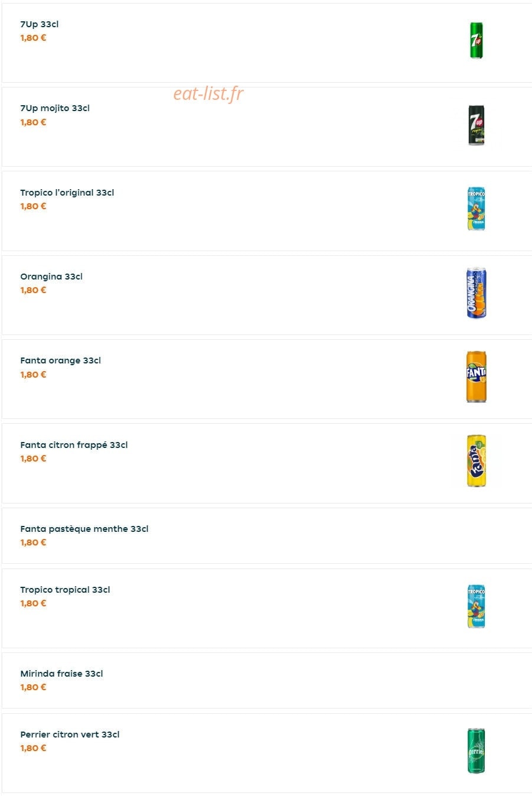
Task: Select the 7Up mojito 33cl title
Action: (55, 108)
